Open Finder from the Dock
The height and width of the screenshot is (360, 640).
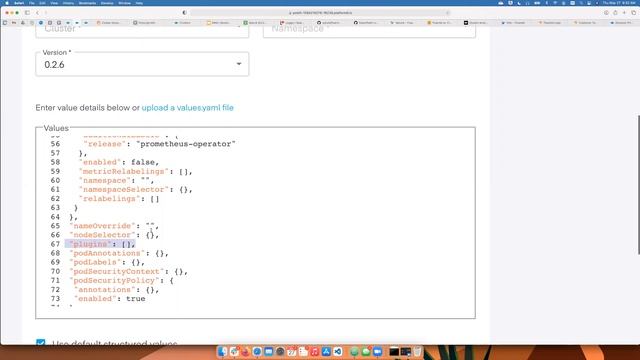click(222, 351)
